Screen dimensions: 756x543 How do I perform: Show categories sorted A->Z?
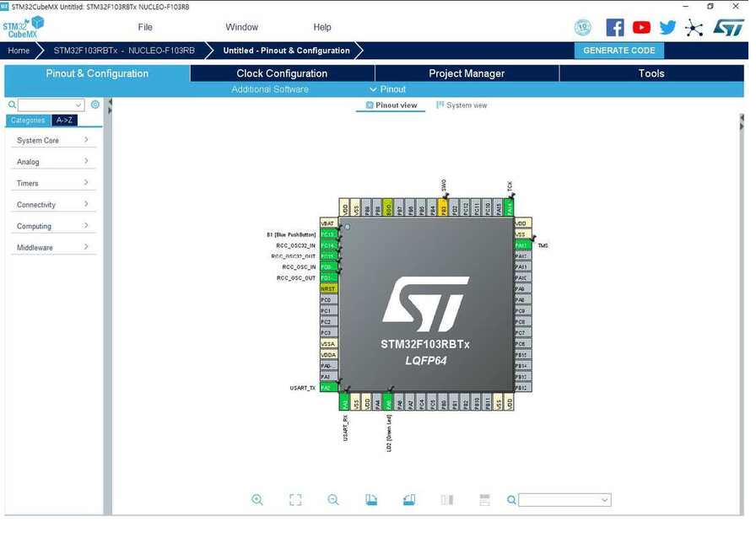pos(64,120)
